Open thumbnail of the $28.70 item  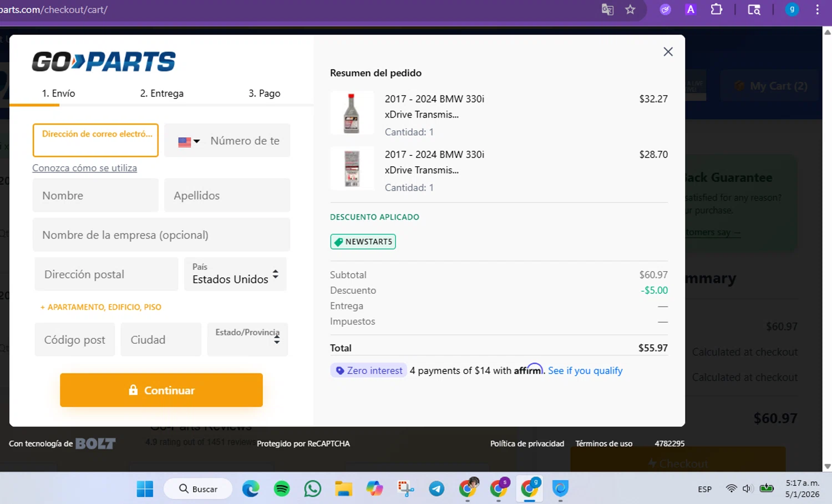click(x=352, y=168)
